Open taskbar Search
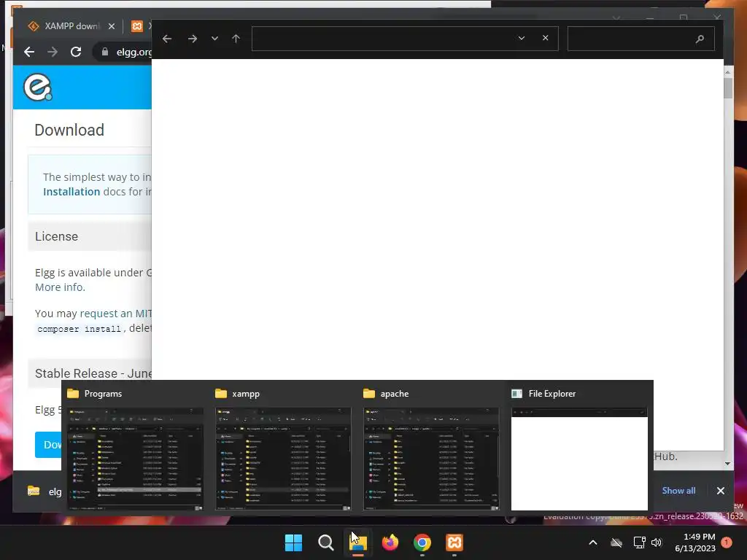This screenshot has width=747, height=560. coord(326,542)
